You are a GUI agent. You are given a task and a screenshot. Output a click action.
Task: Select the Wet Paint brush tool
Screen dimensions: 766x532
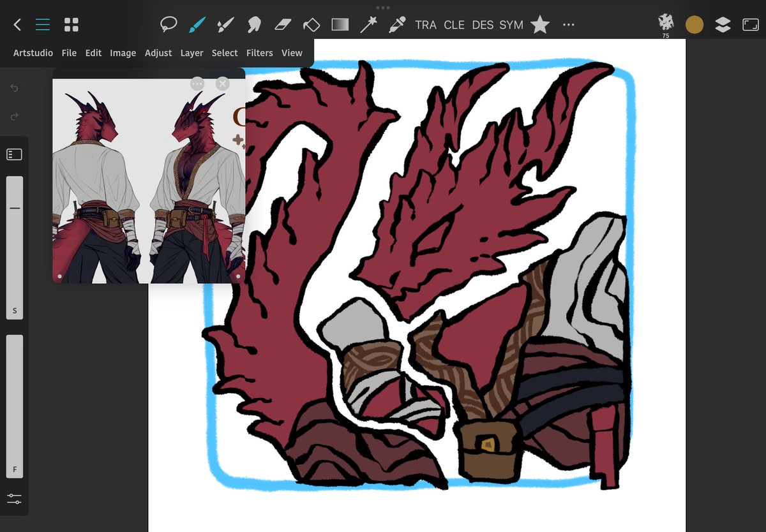point(225,25)
